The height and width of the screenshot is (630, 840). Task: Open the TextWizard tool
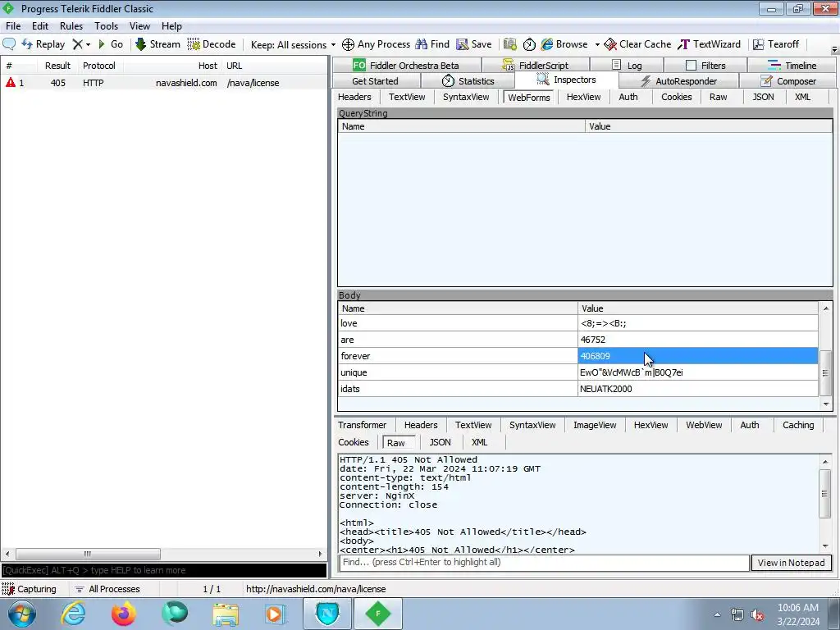[x=710, y=44]
